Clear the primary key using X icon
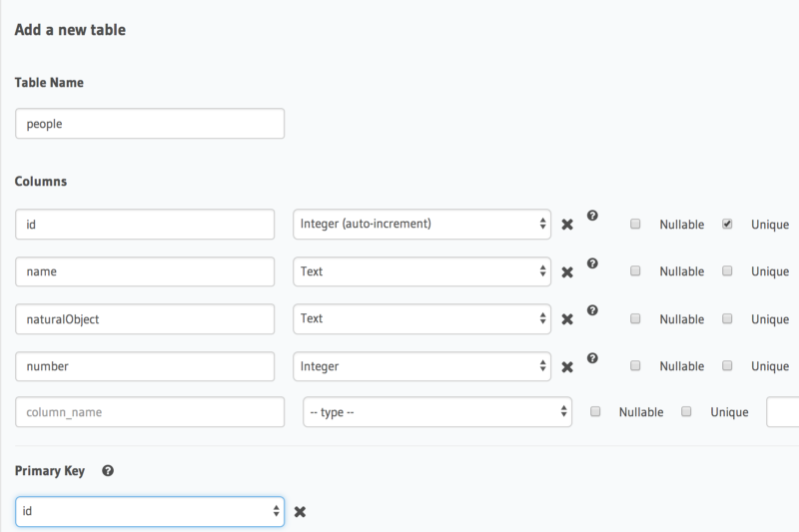The image size is (799, 532). (x=301, y=512)
